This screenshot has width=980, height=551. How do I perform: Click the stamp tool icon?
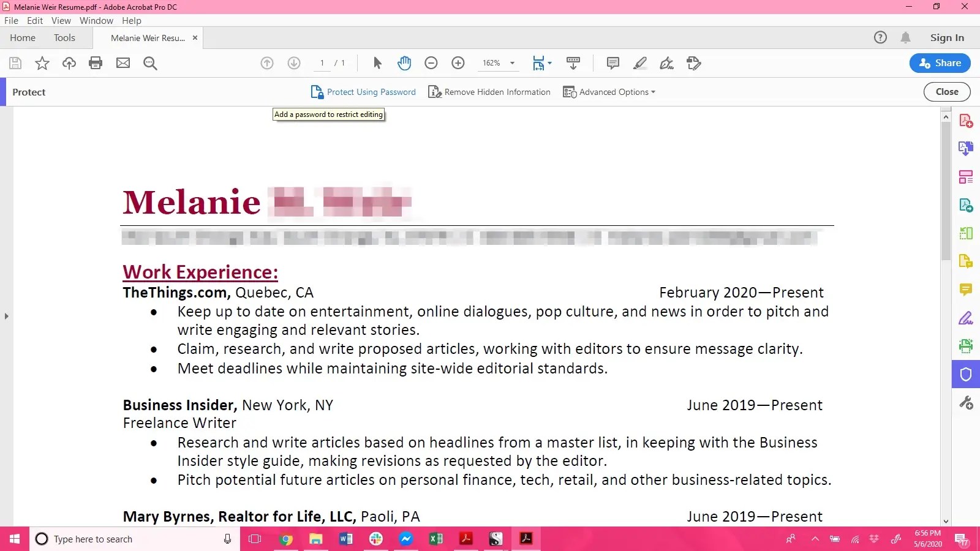point(694,63)
